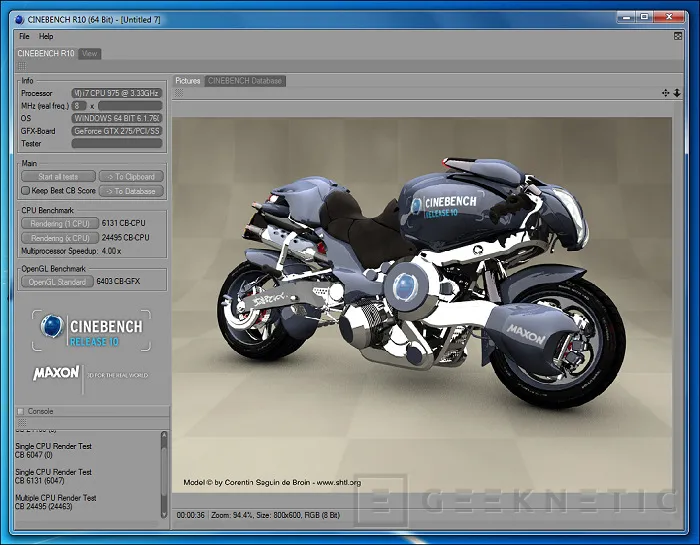Select the Pictures tab
Image resolution: width=700 pixels, height=545 pixels.
[188, 81]
